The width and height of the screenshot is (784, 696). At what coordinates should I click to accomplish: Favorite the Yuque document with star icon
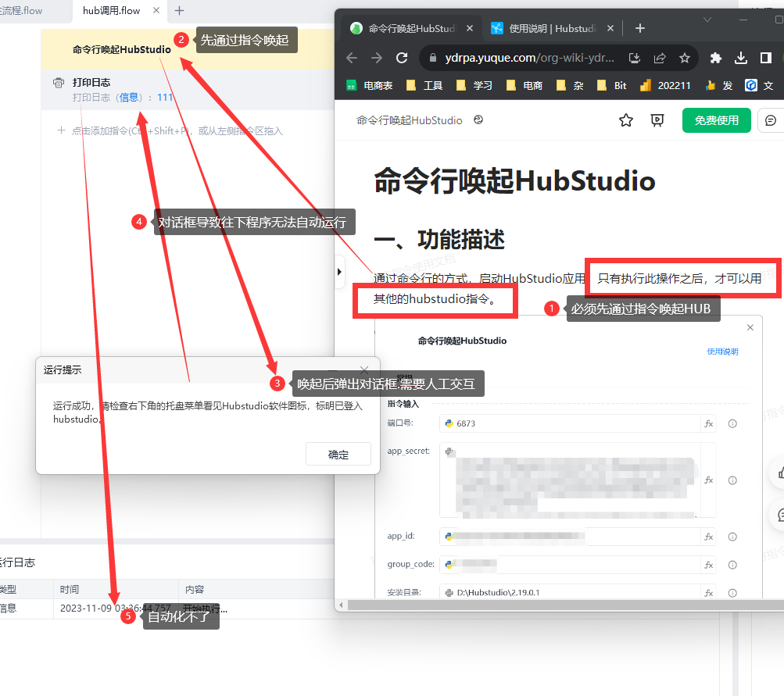(x=626, y=120)
